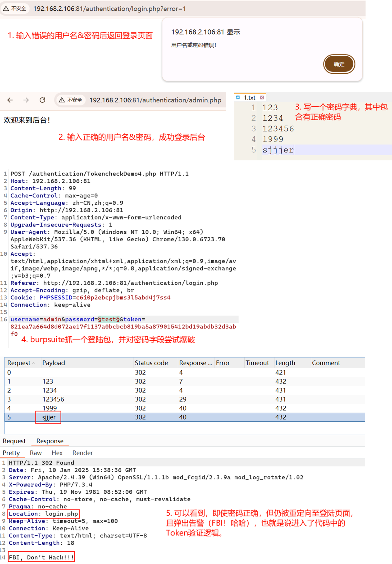Select result row with payload sjjjer
Image resolution: width=392 pixels, height=564 pixels.
click(185, 417)
